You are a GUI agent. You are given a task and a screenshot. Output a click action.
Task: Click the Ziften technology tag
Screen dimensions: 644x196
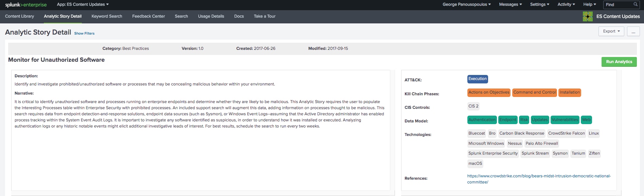594,153
